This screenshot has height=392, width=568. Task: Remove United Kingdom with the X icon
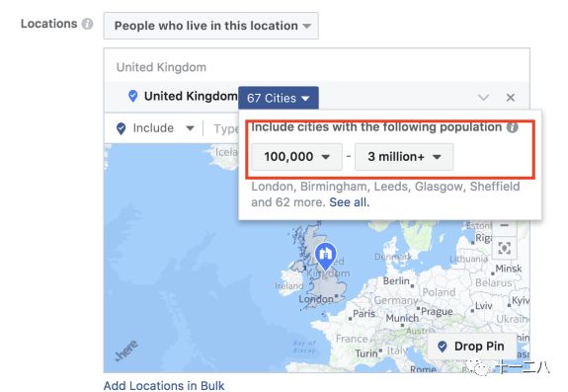pos(511,98)
